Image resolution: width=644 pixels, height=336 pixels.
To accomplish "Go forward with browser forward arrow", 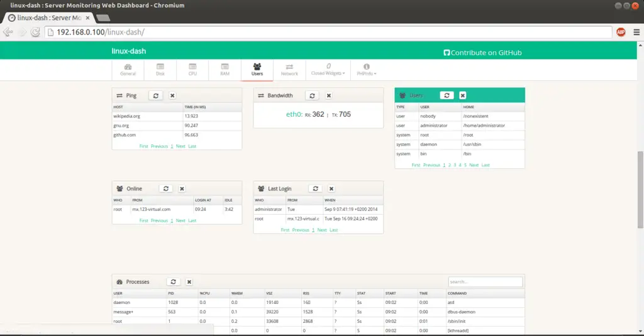I will 23,32.
